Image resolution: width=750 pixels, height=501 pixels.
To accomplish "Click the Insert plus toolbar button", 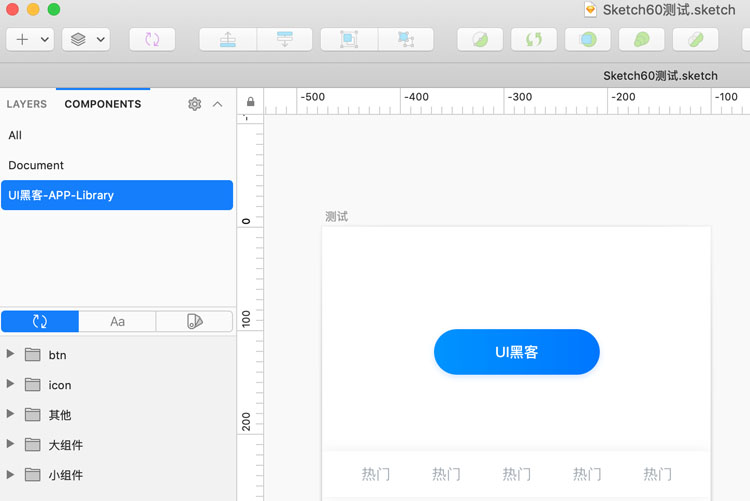I will [22, 39].
